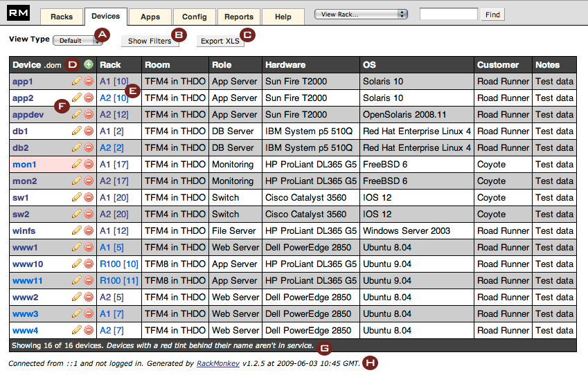Click 'Windows Server 2003' in the winfs row

(407, 231)
